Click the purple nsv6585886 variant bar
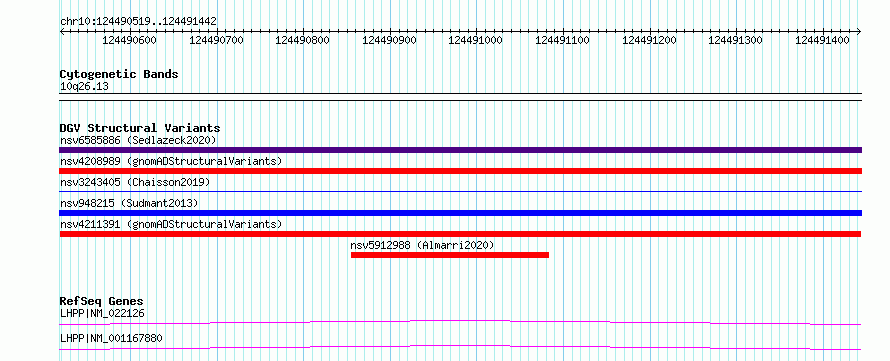Screen dimensions: 890x361 (460, 150)
